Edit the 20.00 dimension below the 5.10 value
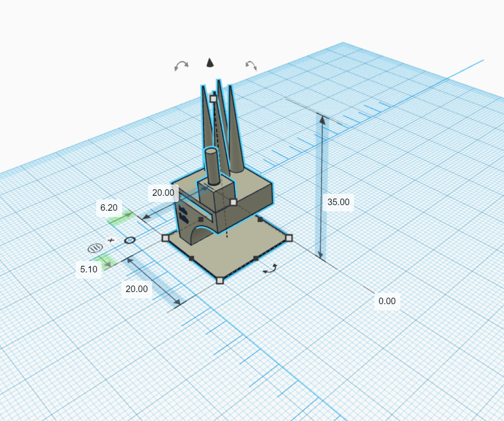The height and width of the screenshot is (421, 504). point(137,289)
